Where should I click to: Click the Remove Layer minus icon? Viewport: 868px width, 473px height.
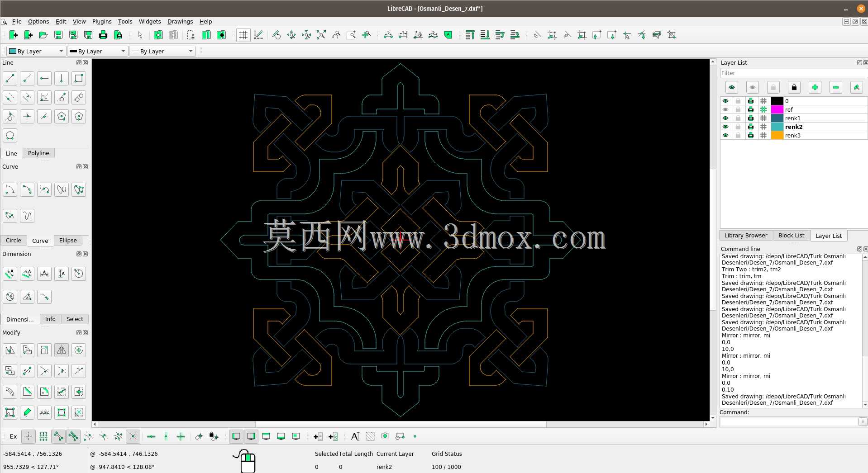(x=835, y=87)
